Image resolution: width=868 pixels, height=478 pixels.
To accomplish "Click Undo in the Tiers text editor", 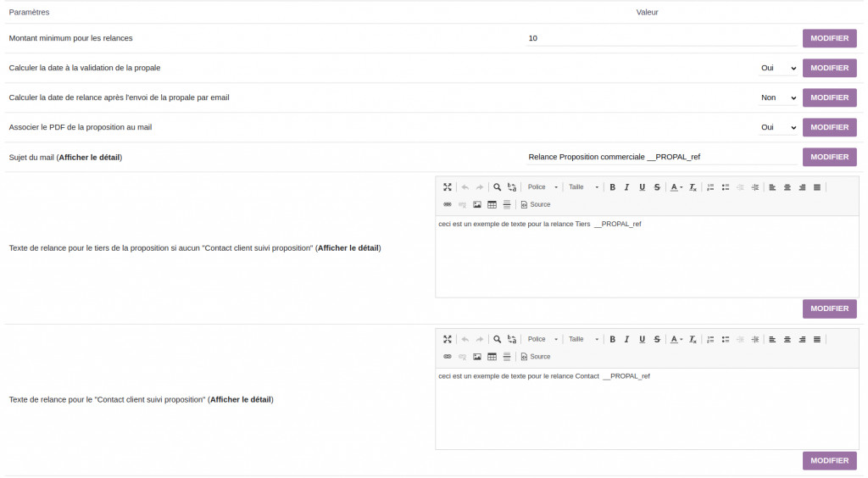I will point(465,187).
